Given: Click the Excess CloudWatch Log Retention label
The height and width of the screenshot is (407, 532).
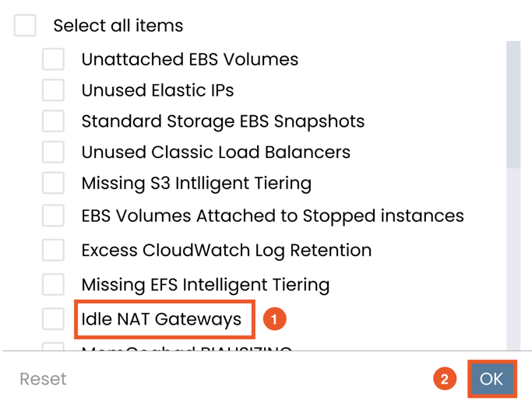Looking at the screenshot, I should pyautogui.click(x=226, y=251).
